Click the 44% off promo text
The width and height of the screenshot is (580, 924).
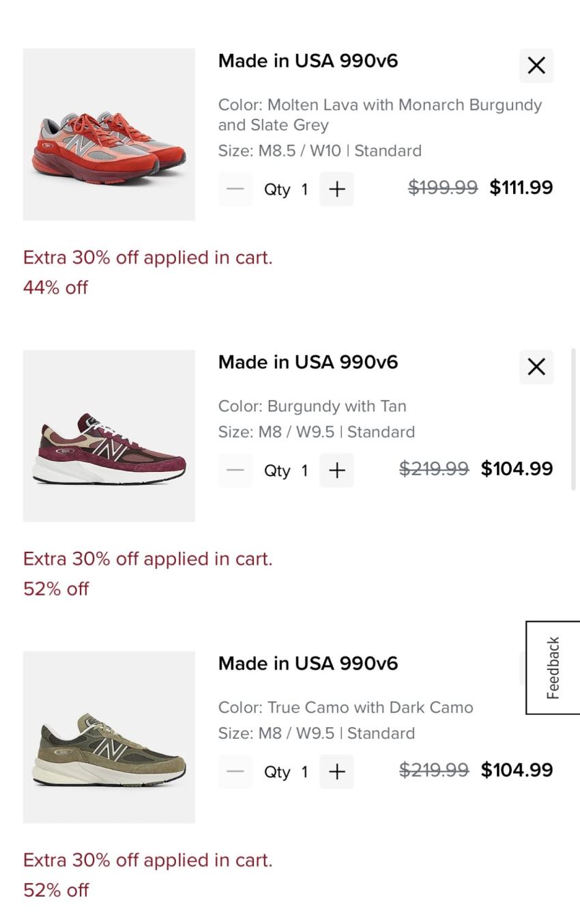point(55,288)
